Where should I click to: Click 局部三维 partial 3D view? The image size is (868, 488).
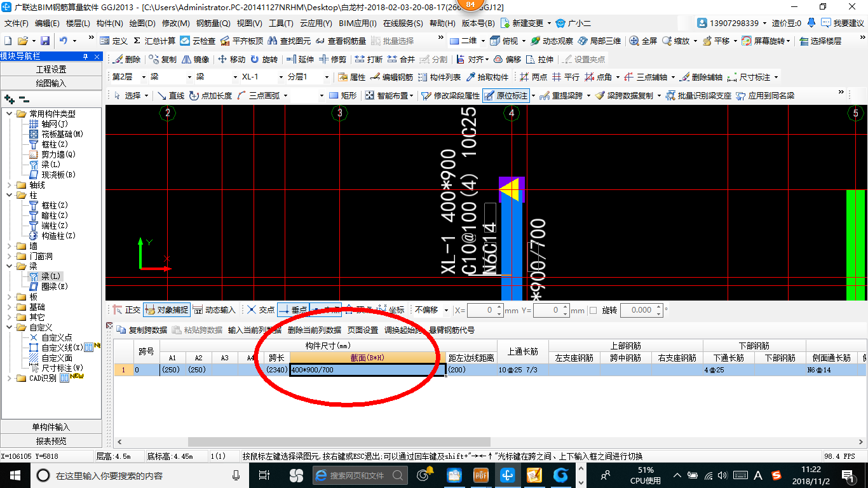(x=599, y=41)
